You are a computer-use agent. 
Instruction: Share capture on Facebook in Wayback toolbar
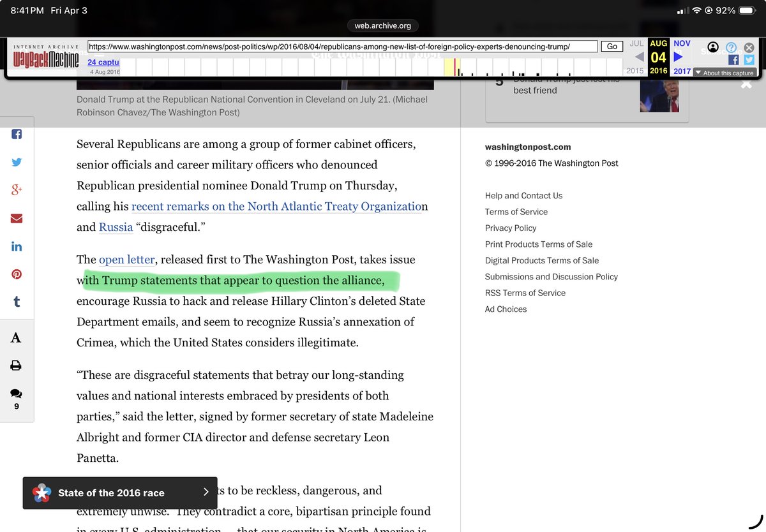click(733, 60)
